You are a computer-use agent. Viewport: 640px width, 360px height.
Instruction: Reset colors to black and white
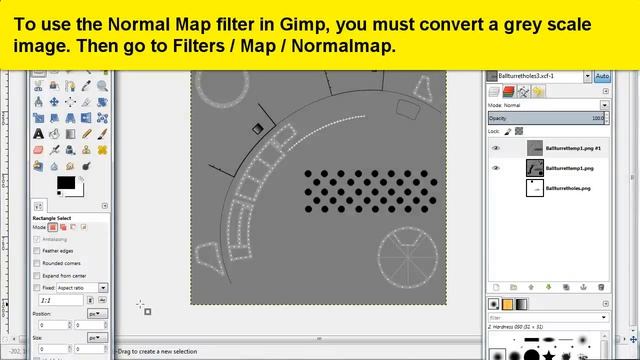click(x=60, y=193)
